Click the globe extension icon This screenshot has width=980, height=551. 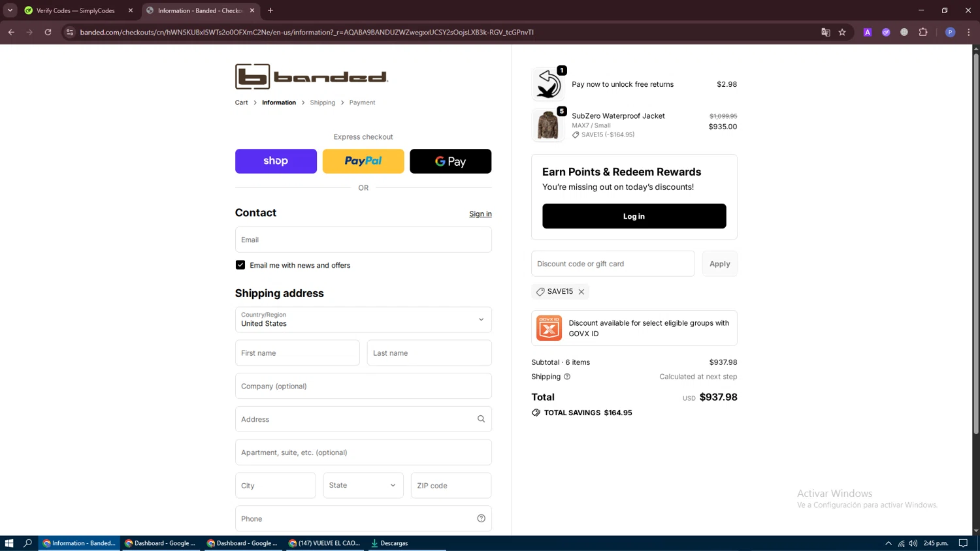(x=904, y=32)
